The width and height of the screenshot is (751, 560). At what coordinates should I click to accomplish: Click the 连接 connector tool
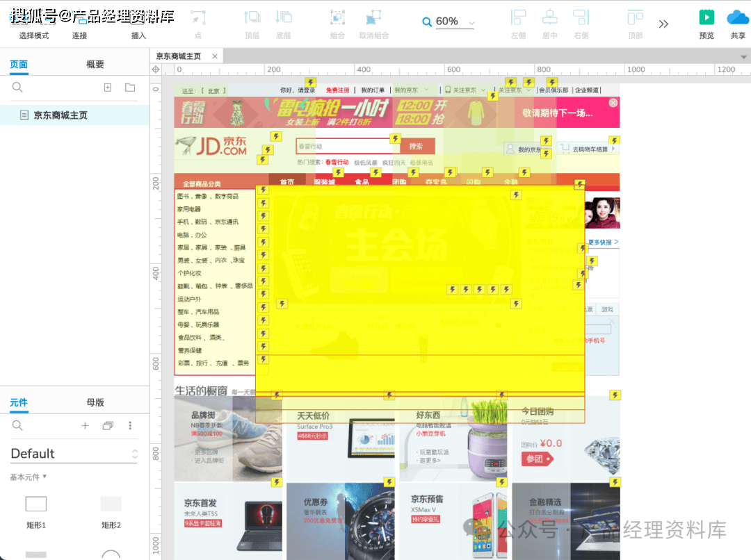click(x=79, y=25)
